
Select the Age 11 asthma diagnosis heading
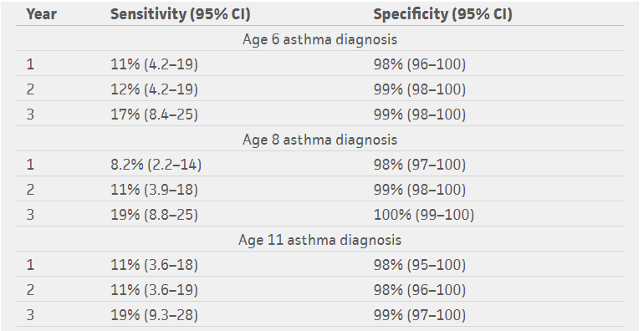tap(320, 240)
